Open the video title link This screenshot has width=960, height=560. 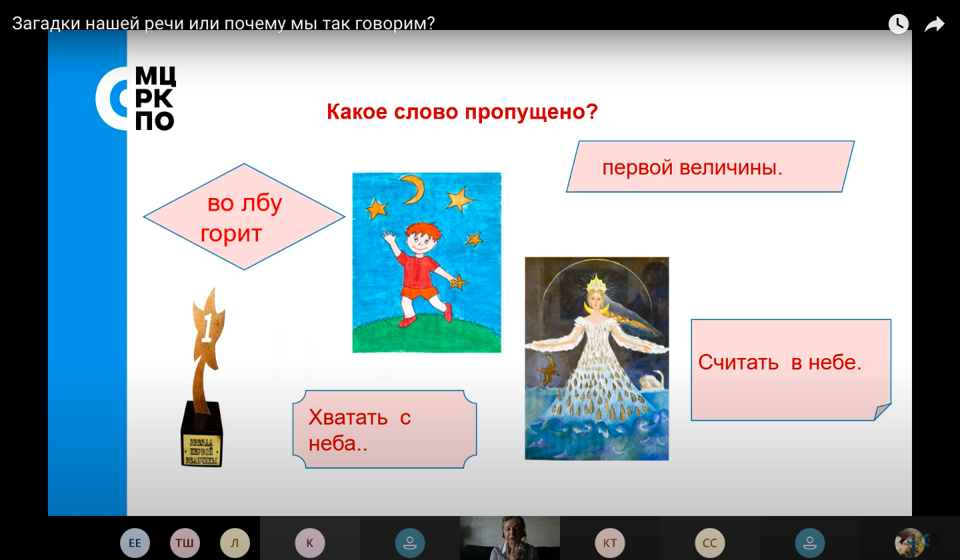point(223,23)
